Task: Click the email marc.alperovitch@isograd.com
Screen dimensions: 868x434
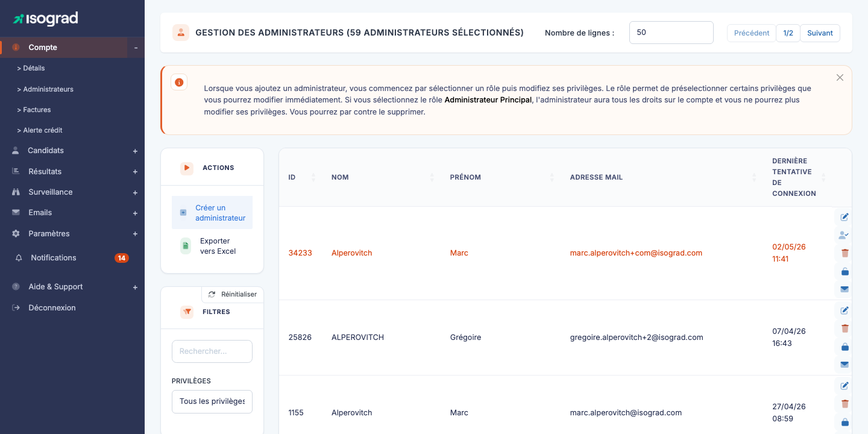Action: pyautogui.click(x=626, y=413)
